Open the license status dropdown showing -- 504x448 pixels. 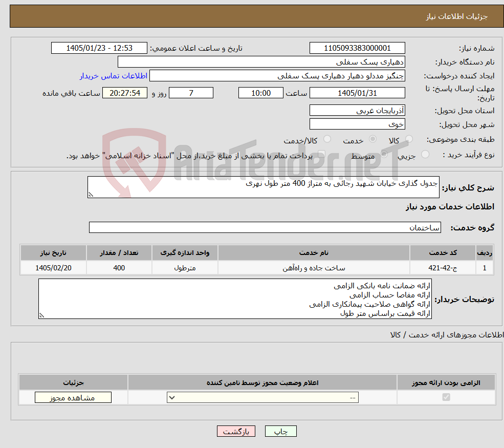coord(262,397)
